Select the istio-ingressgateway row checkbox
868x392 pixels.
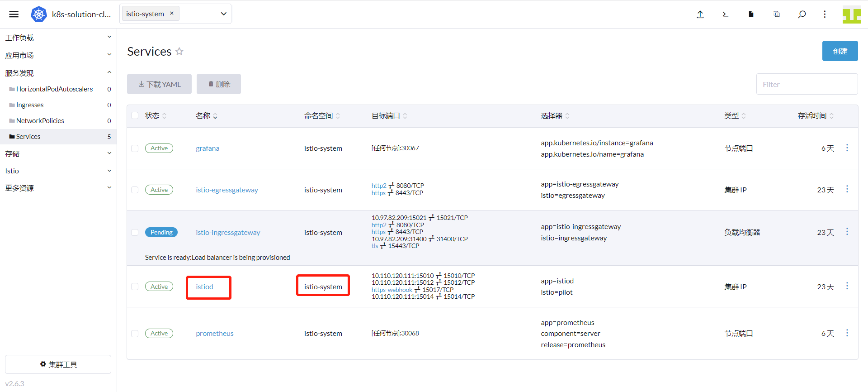[x=135, y=232]
